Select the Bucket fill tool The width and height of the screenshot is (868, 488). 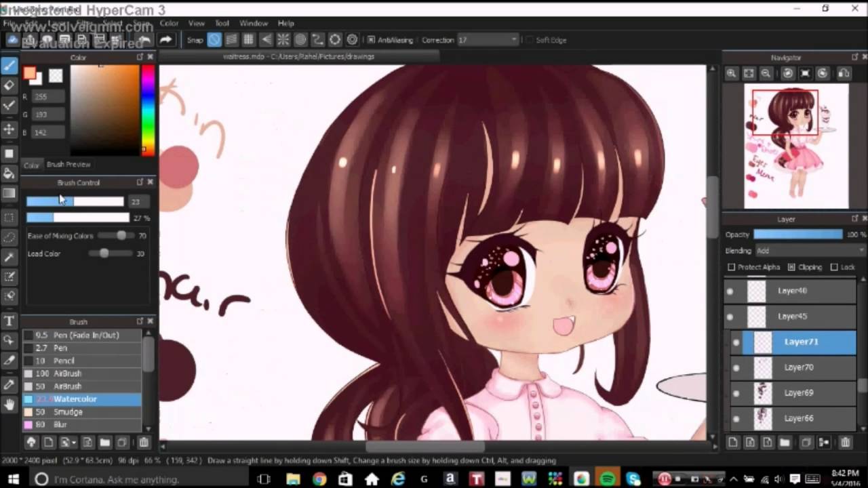[x=9, y=174]
